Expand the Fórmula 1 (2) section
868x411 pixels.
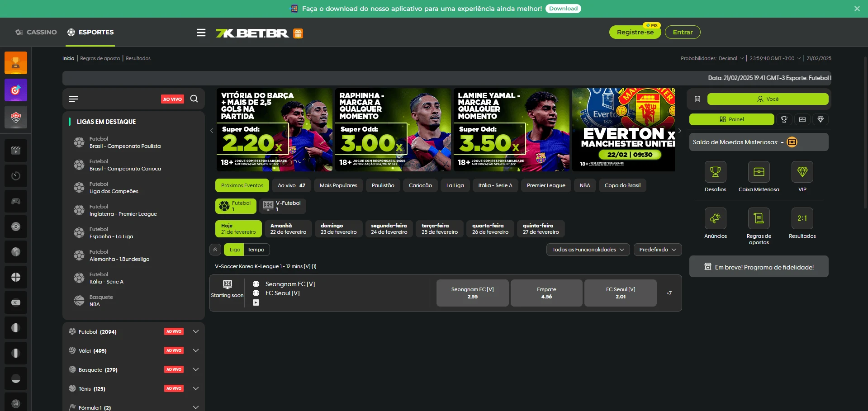coord(196,407)
